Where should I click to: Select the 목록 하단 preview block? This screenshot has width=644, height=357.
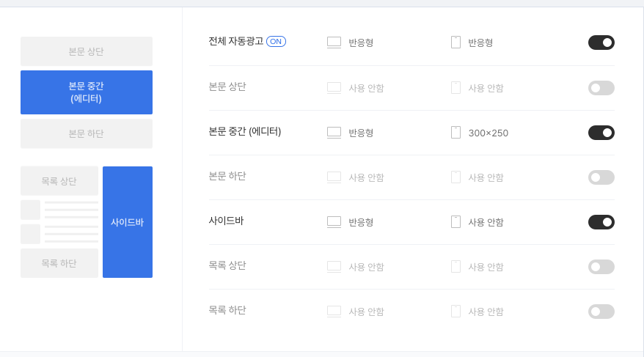(x=59, y=263)
